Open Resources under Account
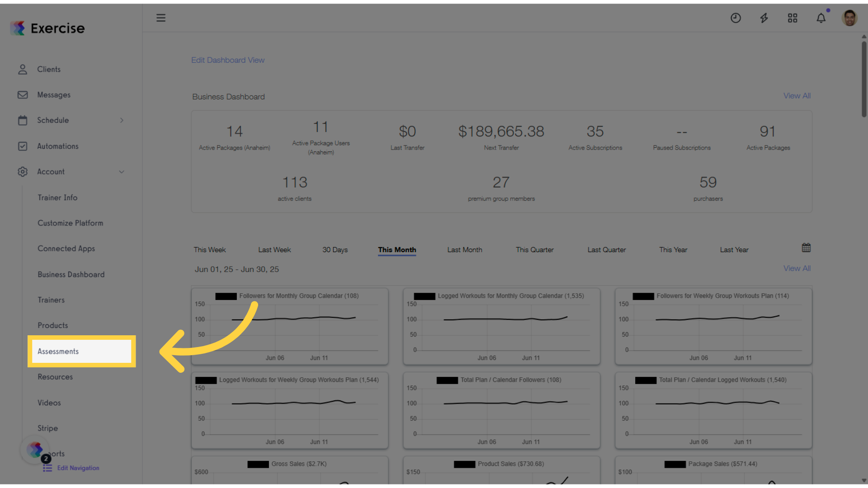Image resolution: width=868 pixels, height=488 pixels. (55, 377)
